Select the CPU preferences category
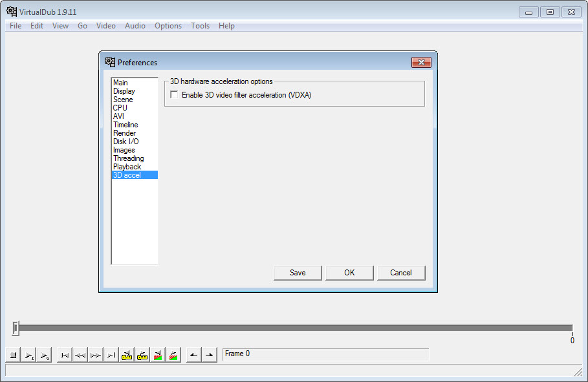Screen dimensions: 588x382 [135, 108]
